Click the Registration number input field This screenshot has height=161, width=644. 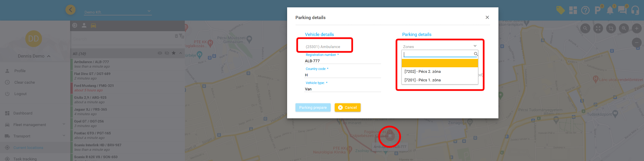(342, 61)
